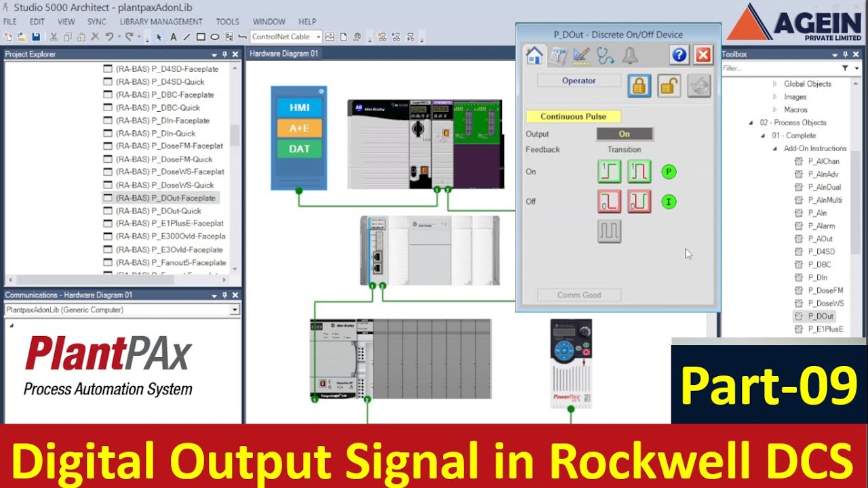
Task: Open the TOOLS menu
Action: click(x=227, y=22)
